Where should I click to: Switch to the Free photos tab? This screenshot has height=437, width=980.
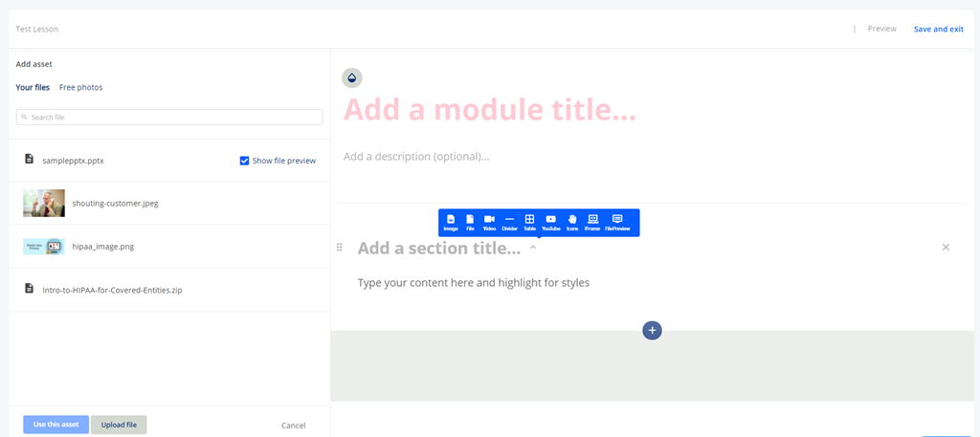tap(80, 87)
